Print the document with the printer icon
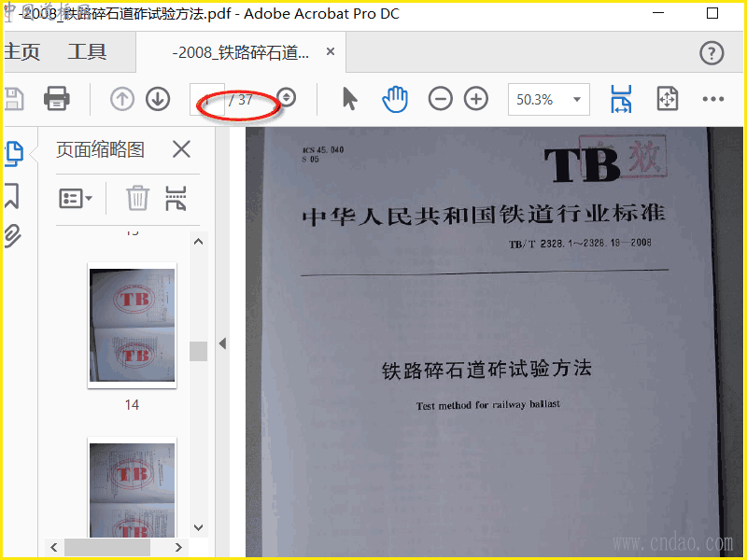The image size is (747, 560). 57,99
